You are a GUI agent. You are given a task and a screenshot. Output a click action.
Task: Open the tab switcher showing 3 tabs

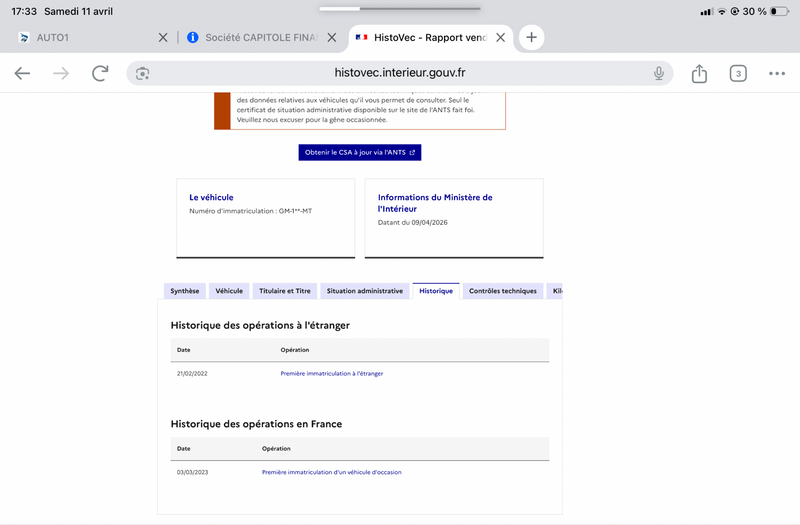pos(738,73)
